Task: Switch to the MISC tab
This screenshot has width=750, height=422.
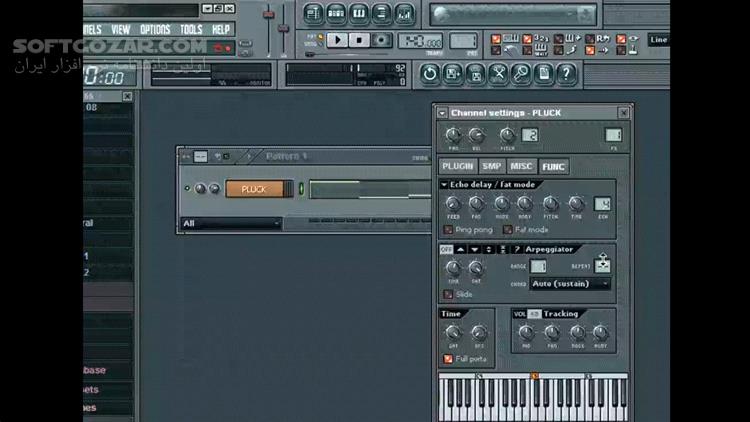Action: (x=521, y=166)
